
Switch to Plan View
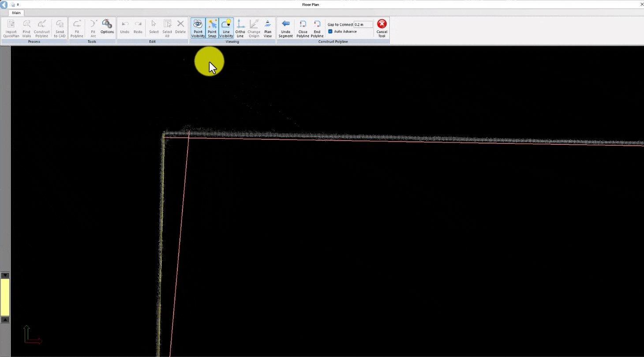coord(268,28)
